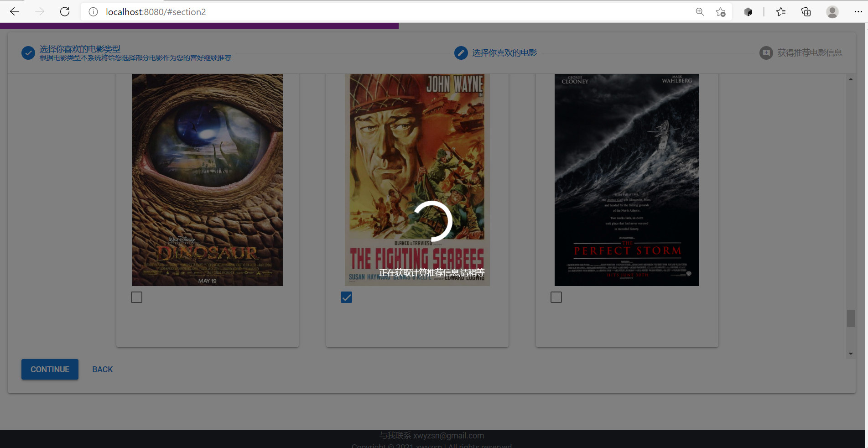The width and height of the screenshot is (868, 448).
Task: Open zoom magnifier icon in address bar
Action: (700, 12)
